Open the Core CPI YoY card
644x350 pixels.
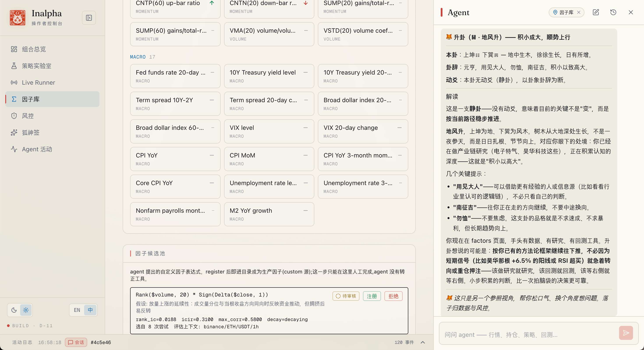175,187
